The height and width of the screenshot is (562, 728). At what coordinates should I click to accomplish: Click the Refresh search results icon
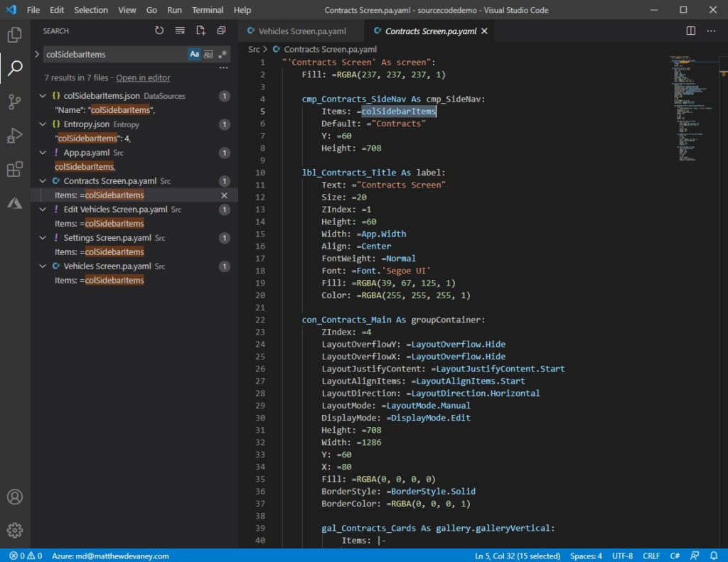[159, 31]
